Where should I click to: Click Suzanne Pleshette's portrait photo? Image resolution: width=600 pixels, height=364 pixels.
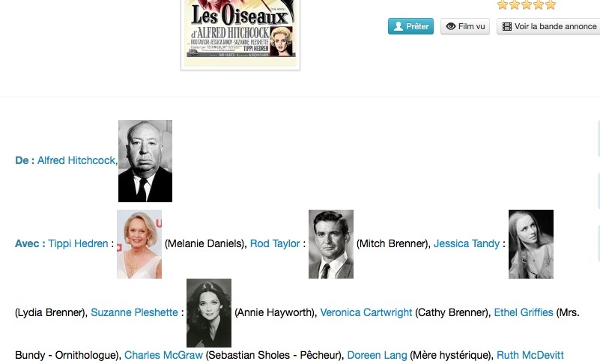[x=209, y=313]
